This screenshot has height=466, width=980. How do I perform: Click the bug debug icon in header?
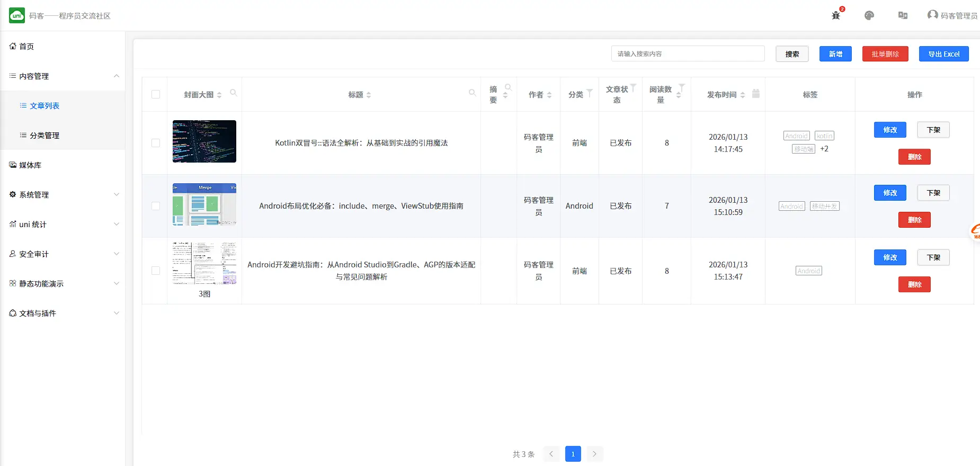click(x=836, y=15)
